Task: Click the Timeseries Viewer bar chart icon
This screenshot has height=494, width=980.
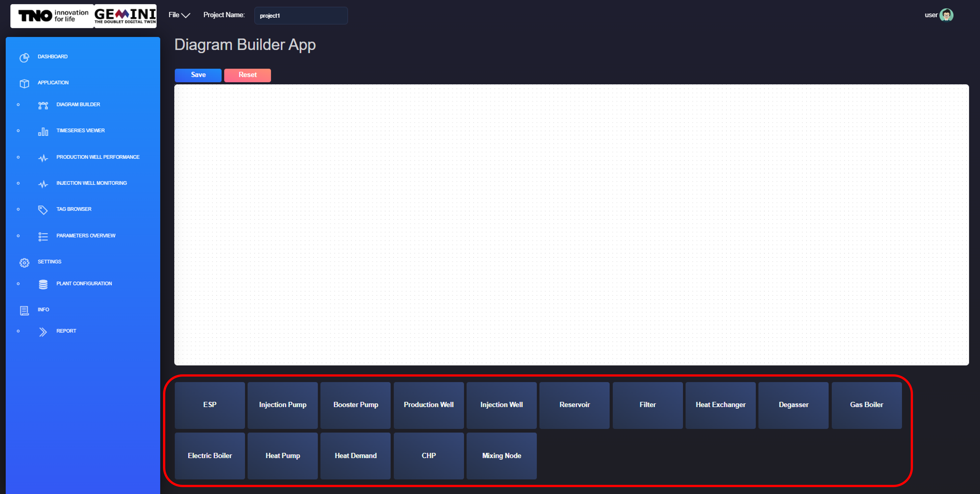Action: 43,132
